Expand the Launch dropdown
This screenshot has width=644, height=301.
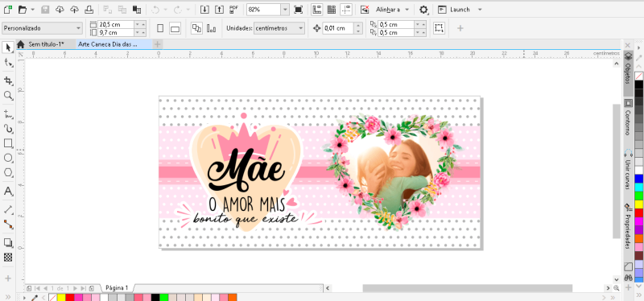click(x=480, y=9)
